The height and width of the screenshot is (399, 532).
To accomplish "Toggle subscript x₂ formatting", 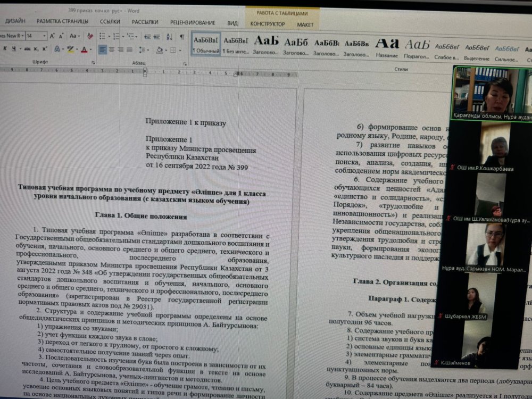I will pyautogui.click(x=36, y=49).
